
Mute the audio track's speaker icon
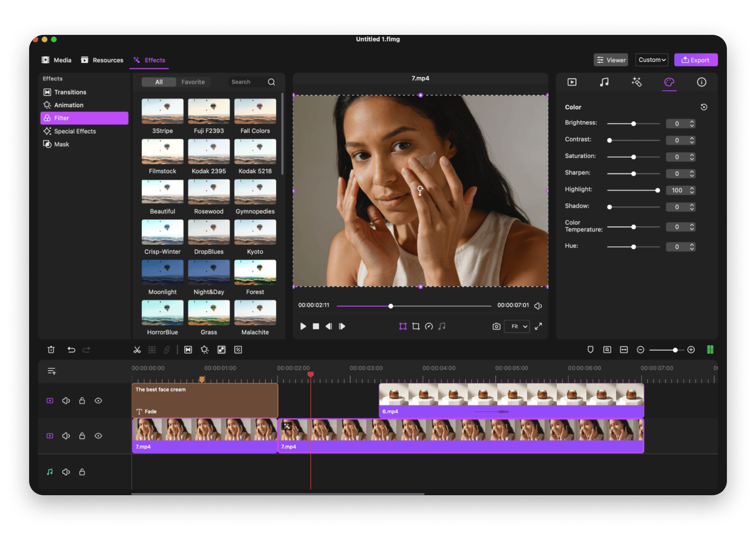[x=66, y=471]
